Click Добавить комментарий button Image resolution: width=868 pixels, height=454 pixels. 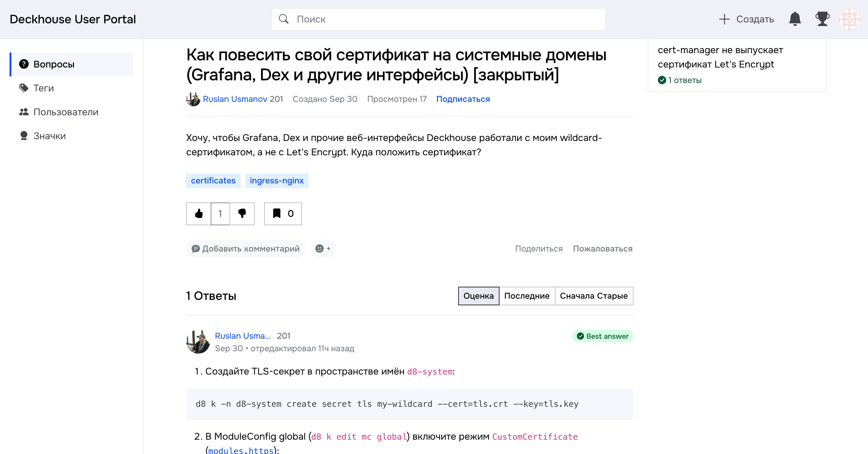click(x=245, y=249)
